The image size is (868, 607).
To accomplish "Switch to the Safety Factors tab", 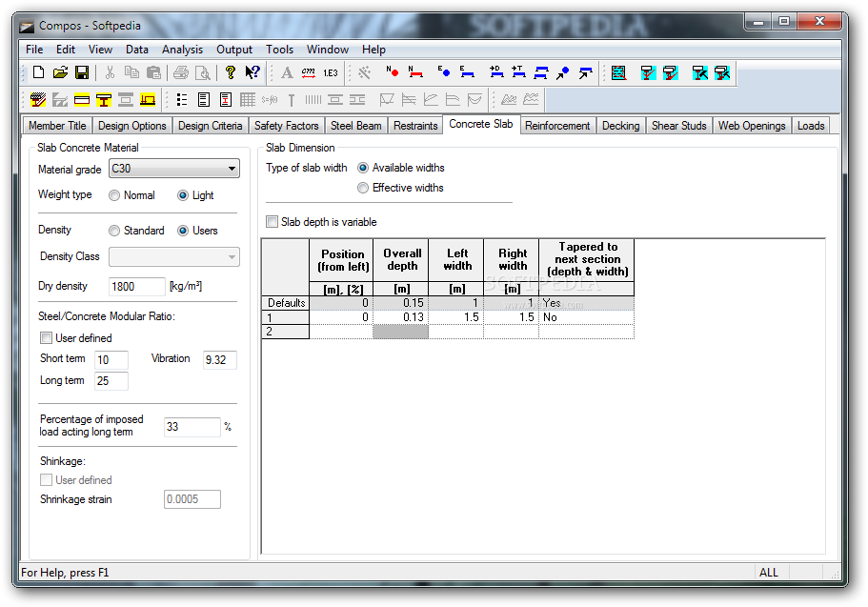I will click(286, 126).
